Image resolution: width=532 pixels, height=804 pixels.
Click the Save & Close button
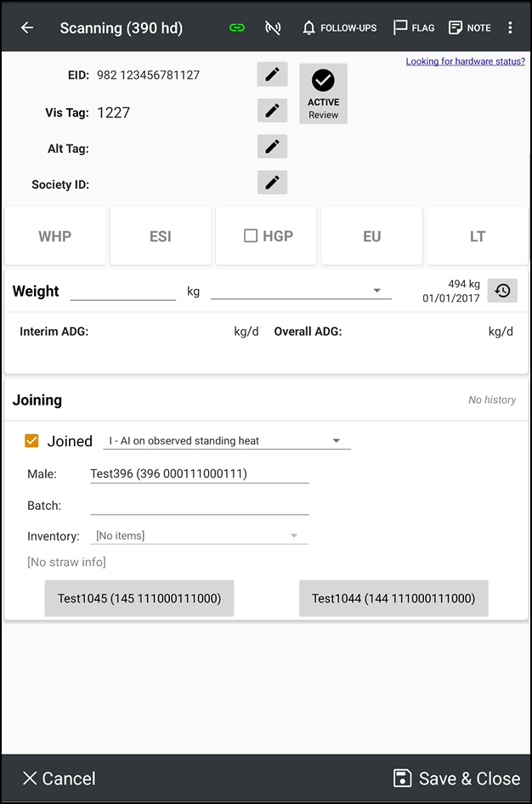tap(456, 779)
